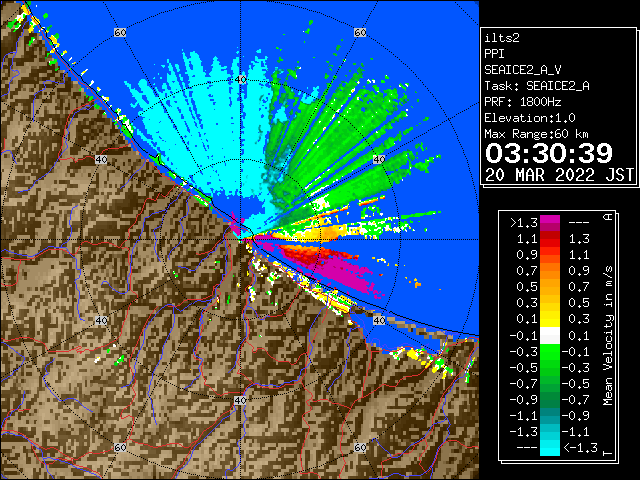The width and height of the screenshot is (640, 480).
Task: Select the '<-1.3' legend value
Action: click(580, 448)
